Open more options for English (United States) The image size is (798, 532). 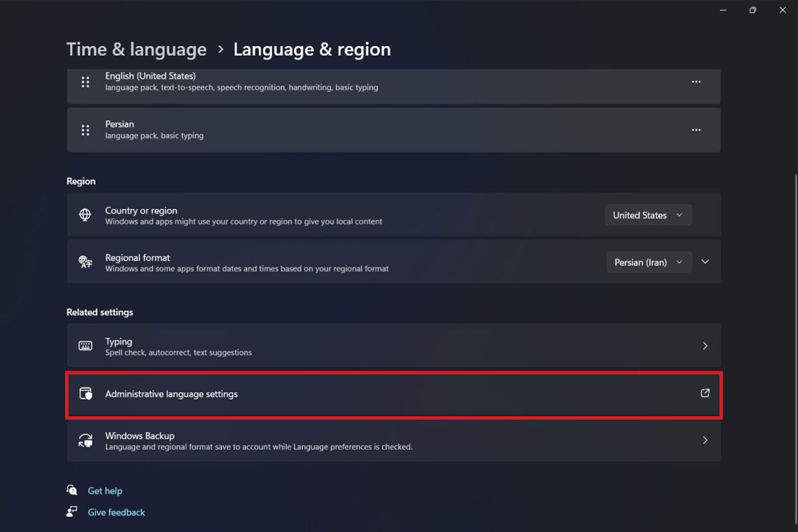pyautogui.click(x=696, y=82)
